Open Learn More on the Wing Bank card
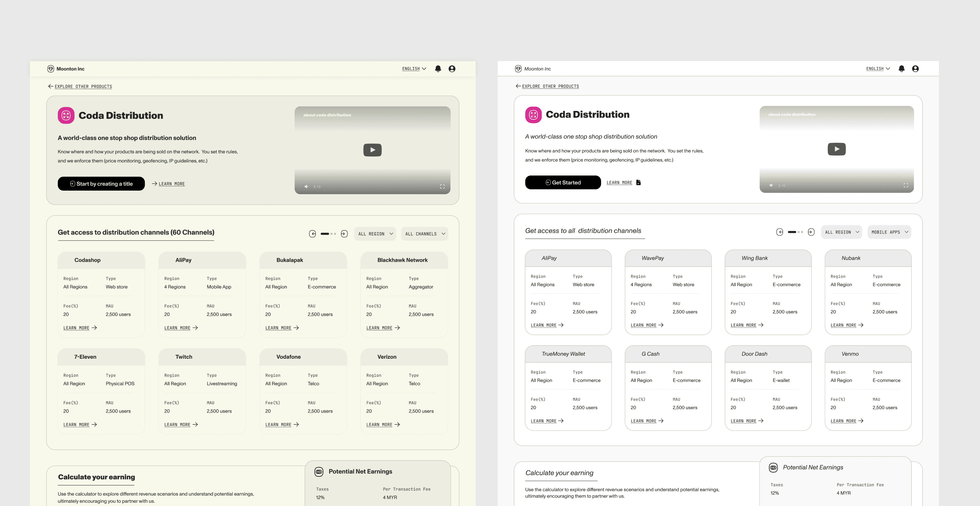The image size is (980, 506). click(x=747, y=325)
